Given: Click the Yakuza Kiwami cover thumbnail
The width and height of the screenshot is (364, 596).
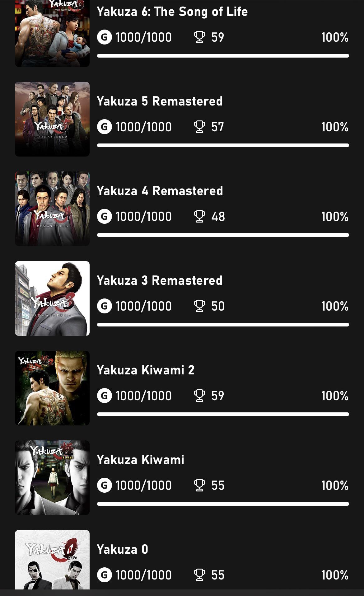Looking at the screenshot, I should (52, 478).
